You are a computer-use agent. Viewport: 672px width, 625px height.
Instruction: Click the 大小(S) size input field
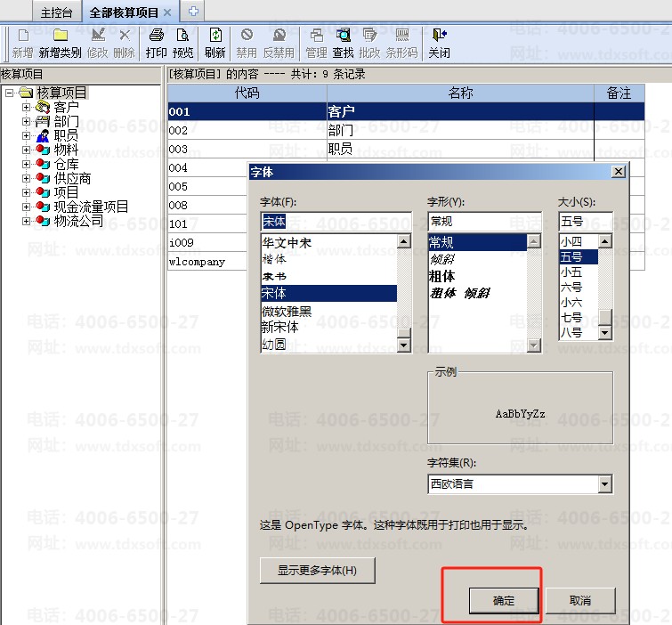(586, 221)
